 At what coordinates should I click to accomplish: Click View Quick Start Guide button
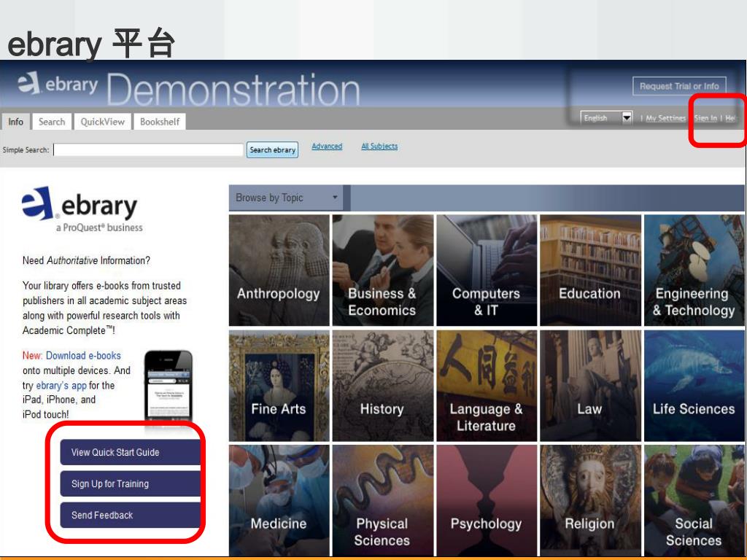coord(130,452)
